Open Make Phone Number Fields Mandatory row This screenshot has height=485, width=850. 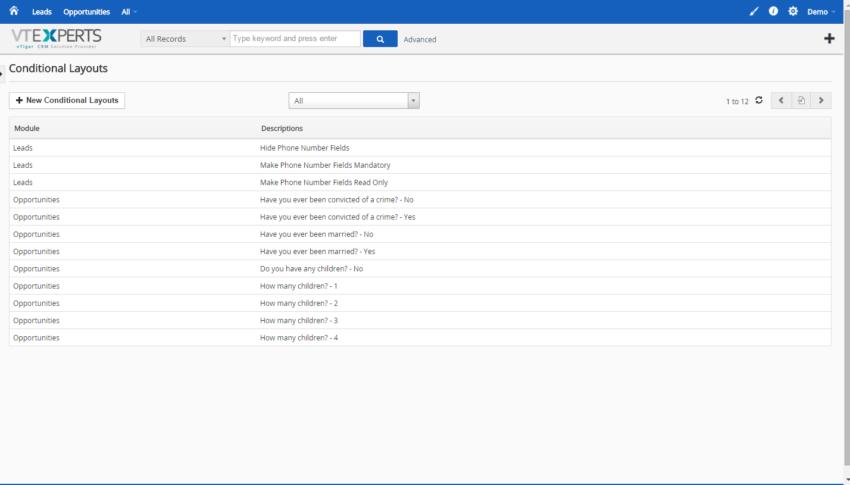point(420,165)
